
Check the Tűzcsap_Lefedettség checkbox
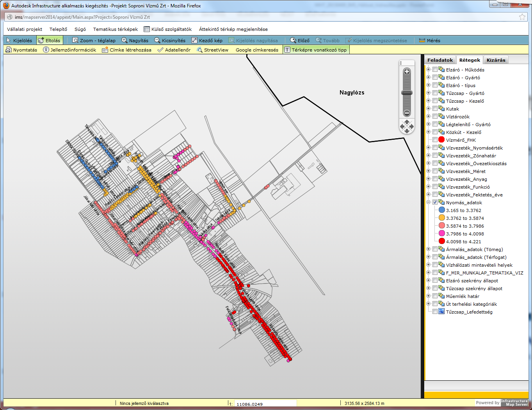[x=435, y=312]
